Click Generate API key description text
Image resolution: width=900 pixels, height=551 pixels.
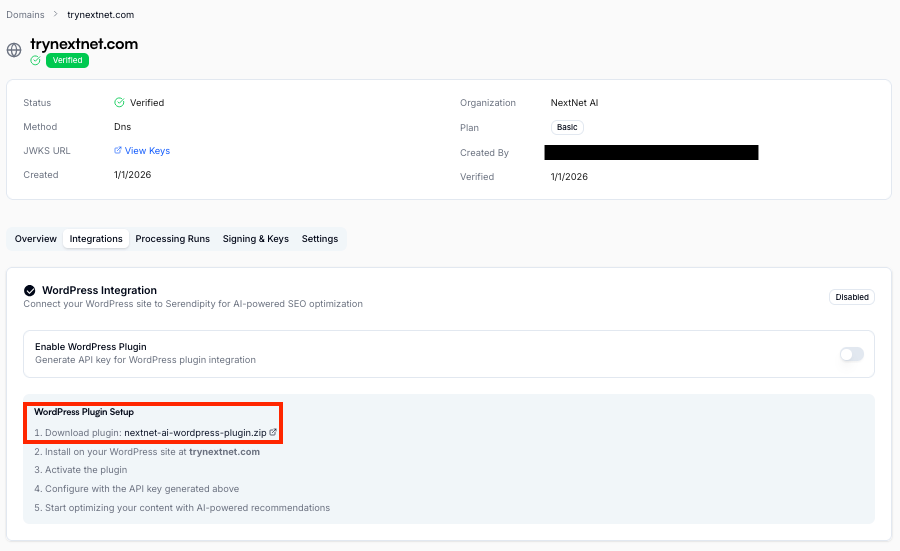pos(145,360)
